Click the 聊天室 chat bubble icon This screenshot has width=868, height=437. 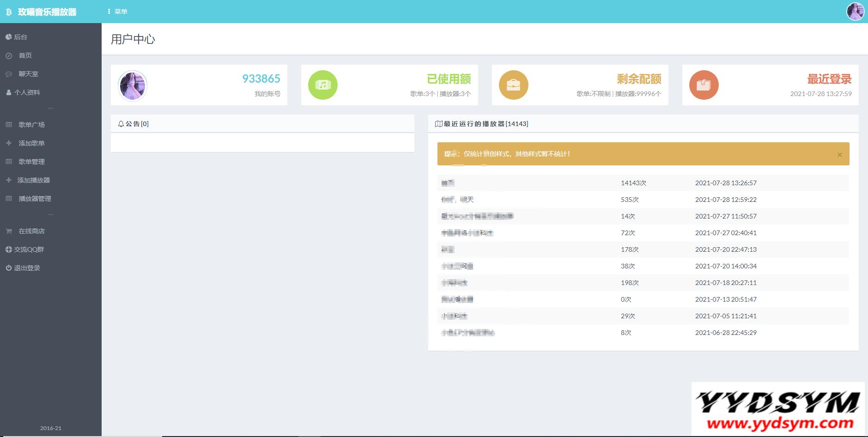9,74
